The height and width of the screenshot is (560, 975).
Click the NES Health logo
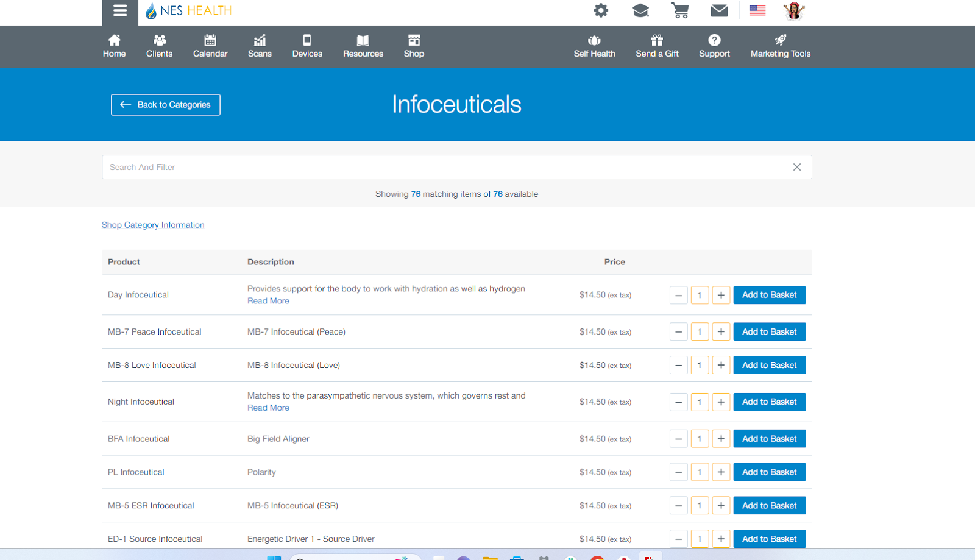[x=188, y=11]
